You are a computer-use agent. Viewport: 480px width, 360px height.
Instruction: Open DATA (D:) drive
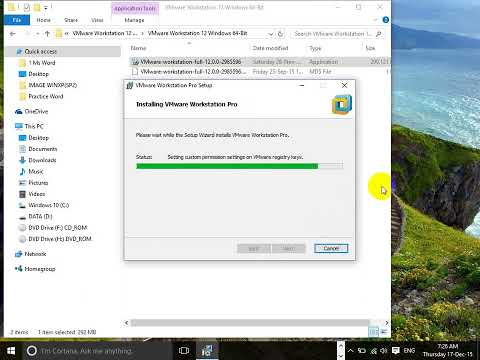coord(40,216)
